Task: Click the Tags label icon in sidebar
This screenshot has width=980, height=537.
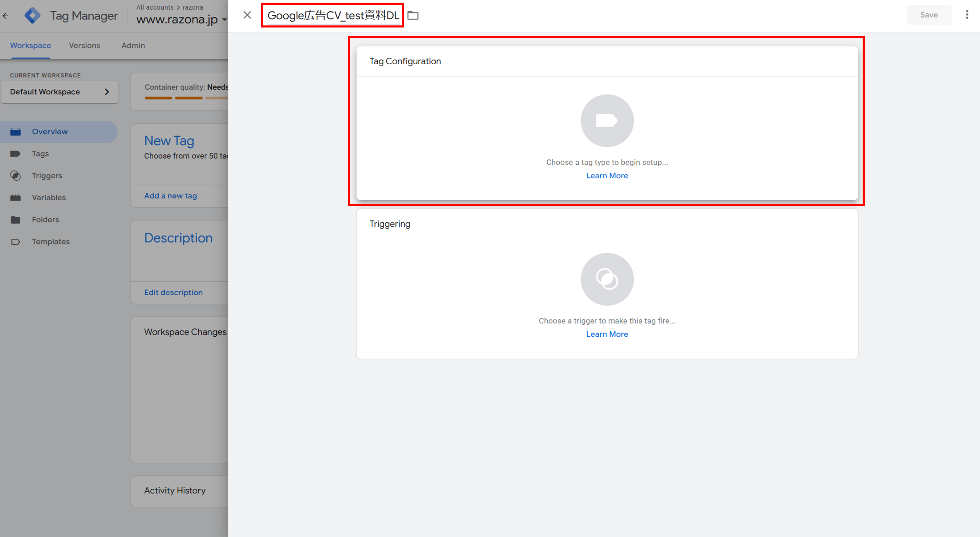Action: pos(16,154)
